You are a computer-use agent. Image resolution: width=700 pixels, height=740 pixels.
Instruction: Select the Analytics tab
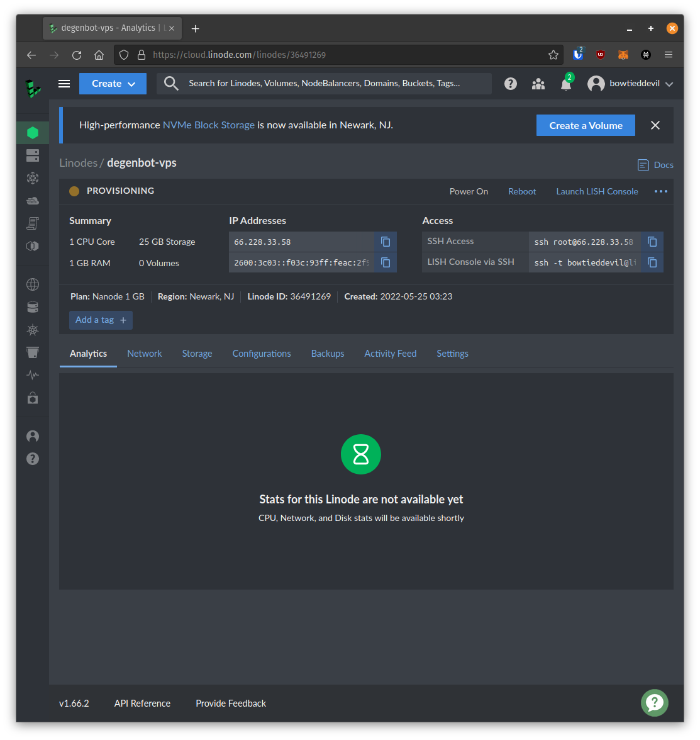[88, 354]
